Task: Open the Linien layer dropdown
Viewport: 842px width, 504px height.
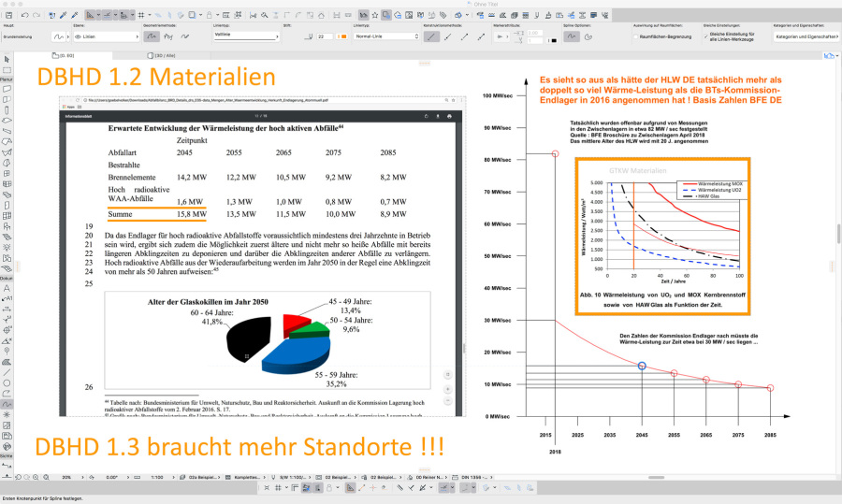Action: pyautogui.click(x=99, y=36)
